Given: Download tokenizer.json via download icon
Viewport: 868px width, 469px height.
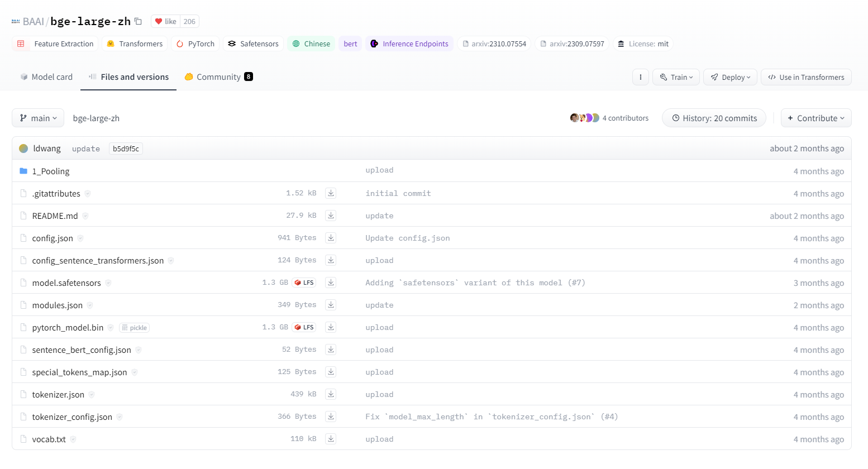Looking at the screenshot, I should (x=331, y=394).
